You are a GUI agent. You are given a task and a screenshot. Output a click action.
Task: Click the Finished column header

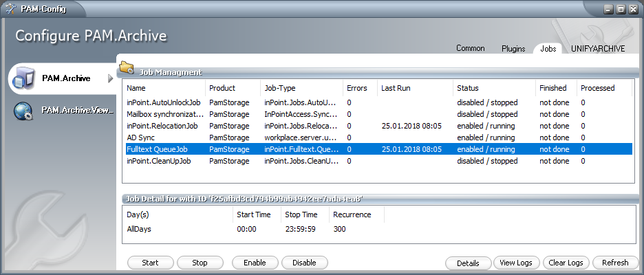[x=556, y=88]
